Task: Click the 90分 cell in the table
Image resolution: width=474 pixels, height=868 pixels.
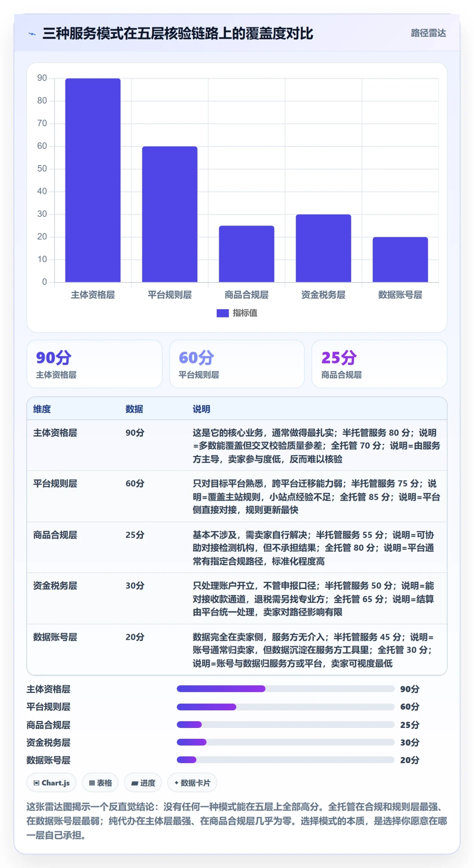Action: click(x=135, y=433)
